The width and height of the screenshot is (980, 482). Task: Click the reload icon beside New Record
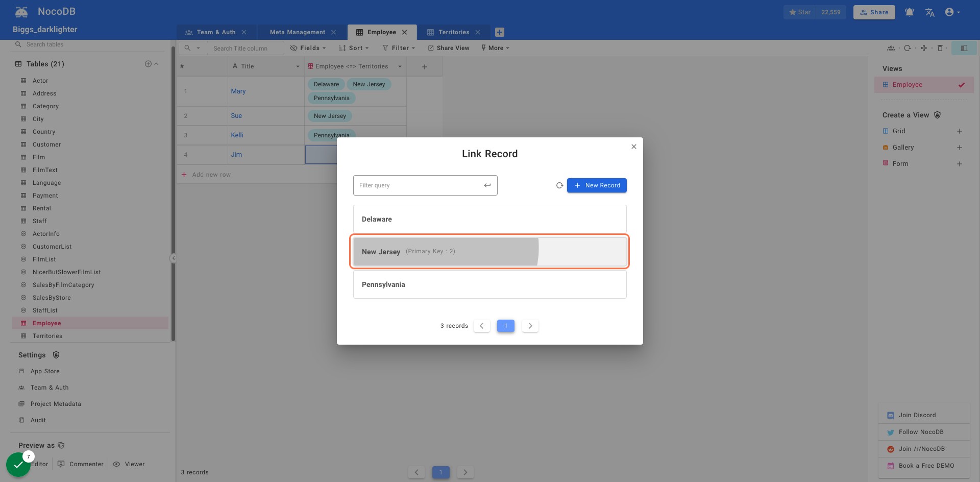[x=559, y=185]
